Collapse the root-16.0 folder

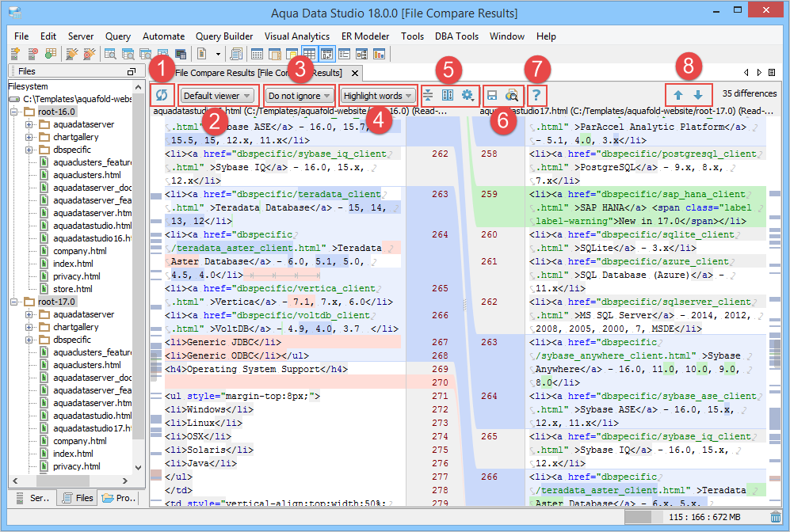coord(15,112)
